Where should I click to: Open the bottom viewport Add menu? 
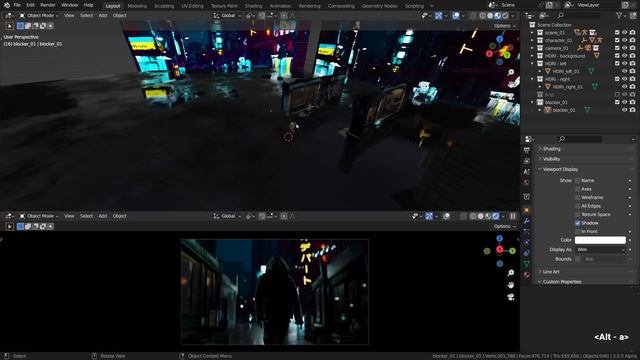[x=103, y=216]
